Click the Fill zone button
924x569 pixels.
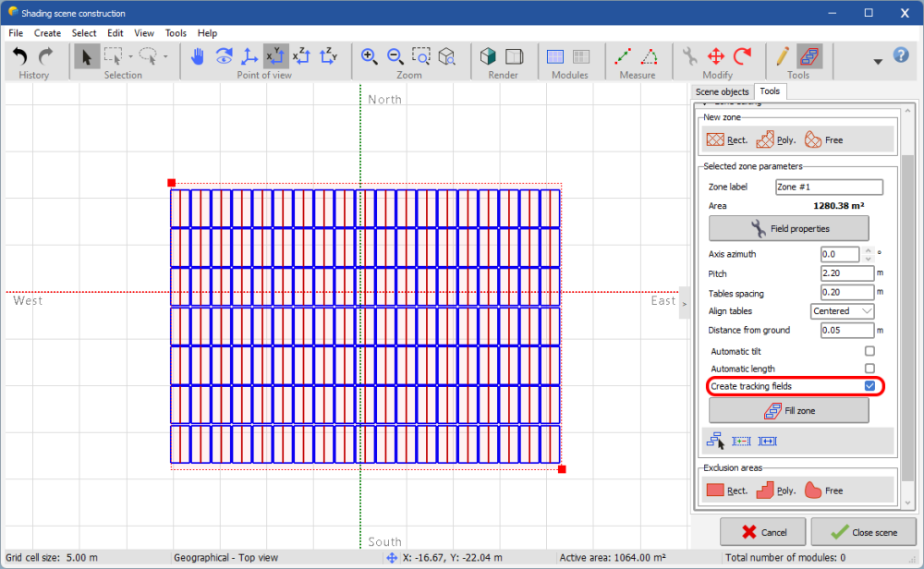coord(788,410)
